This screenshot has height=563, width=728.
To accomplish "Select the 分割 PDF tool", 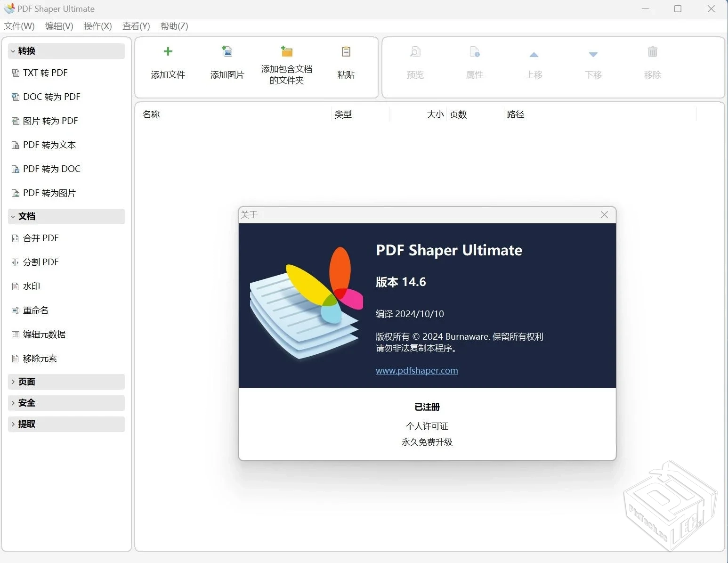I will coord(40,262).
